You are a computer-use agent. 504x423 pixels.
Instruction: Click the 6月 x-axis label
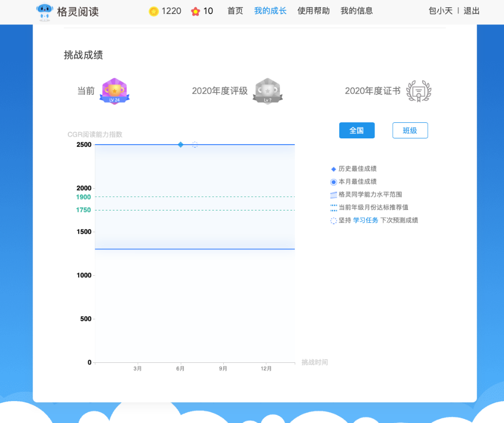pyautogui.click(x=180, y=369)
